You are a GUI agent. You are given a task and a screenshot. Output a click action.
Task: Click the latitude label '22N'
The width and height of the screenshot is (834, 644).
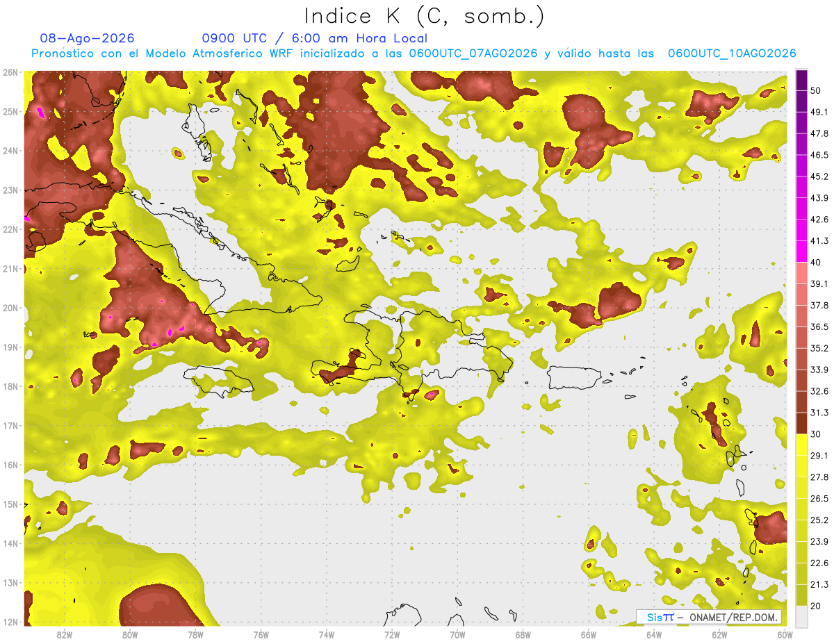pyautogui.click(x=10, y=229)
